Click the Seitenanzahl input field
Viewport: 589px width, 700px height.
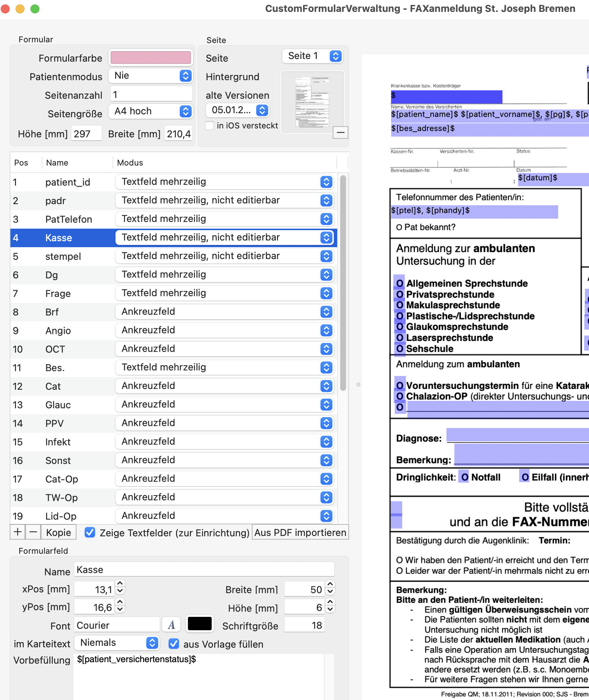point(152,94)
